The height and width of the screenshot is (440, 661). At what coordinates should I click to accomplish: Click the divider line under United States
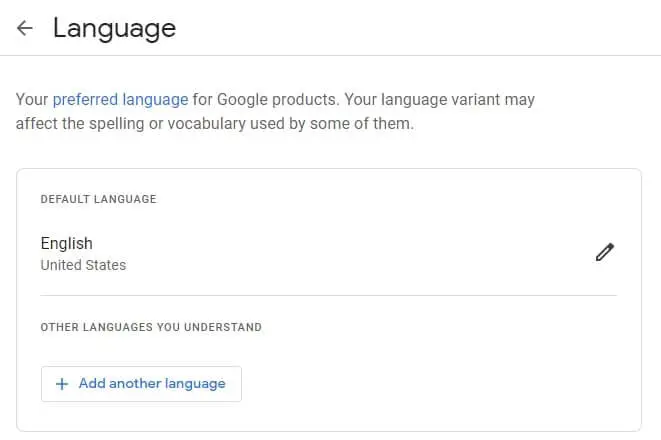tap(328, 295)
